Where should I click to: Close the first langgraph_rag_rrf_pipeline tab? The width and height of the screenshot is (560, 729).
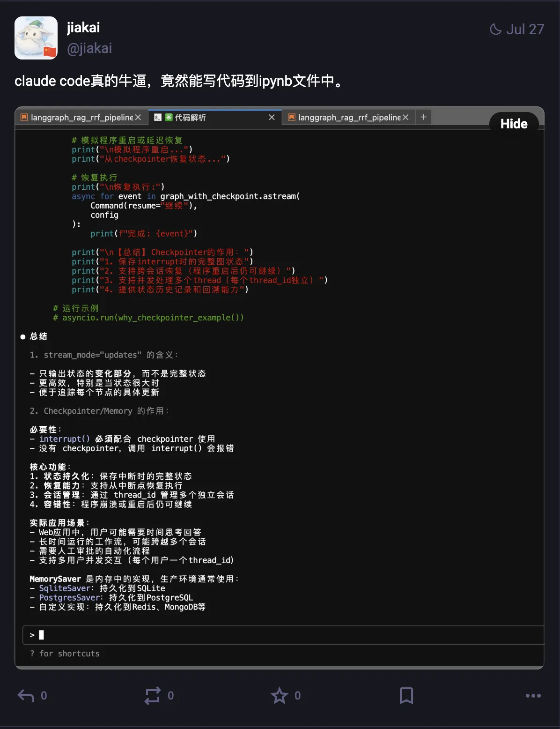click(x=138, y=118)
